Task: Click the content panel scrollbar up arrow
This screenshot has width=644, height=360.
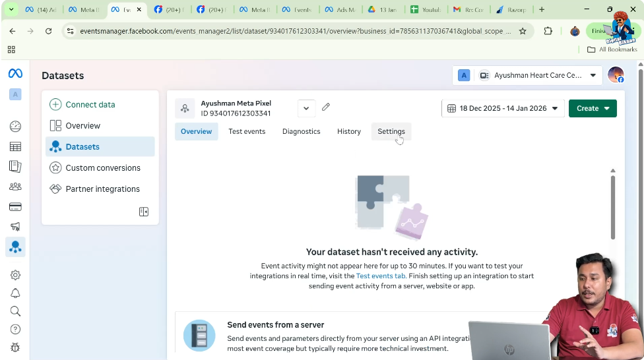Action: (613, 170)
